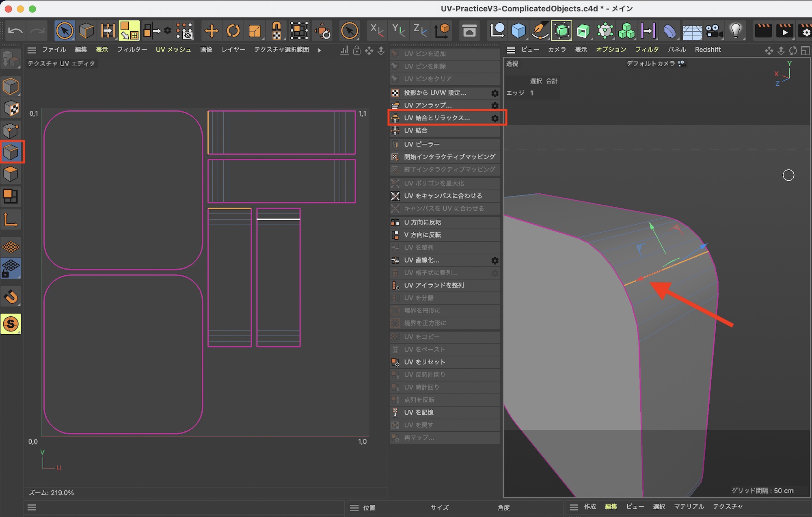Toggle the Y axis lock
812x517 pixels.
click(x=398, y=31)
